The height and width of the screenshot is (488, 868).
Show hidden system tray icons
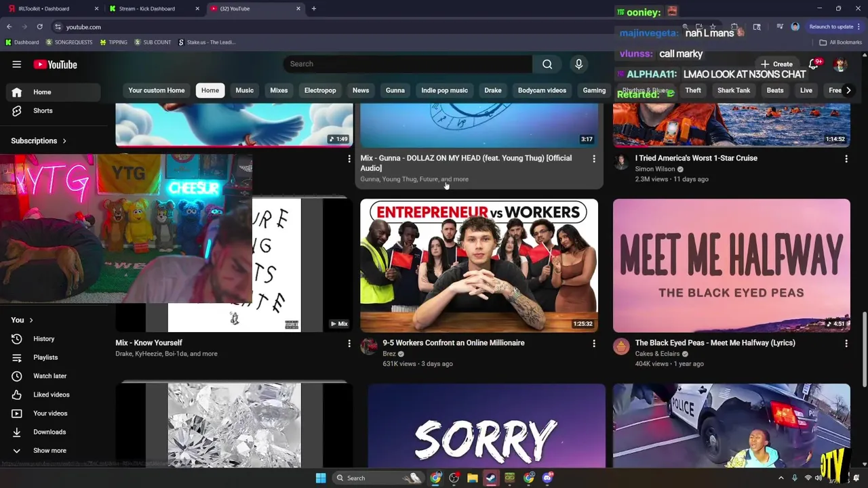click(781, 478)
